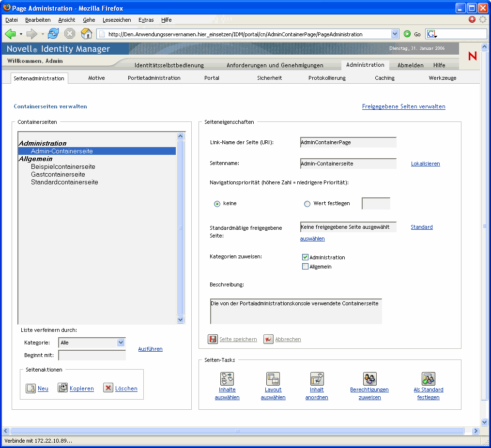
Task: Open the Freigegebene Seiten verwalten link
Action: (x=403, y=106)
